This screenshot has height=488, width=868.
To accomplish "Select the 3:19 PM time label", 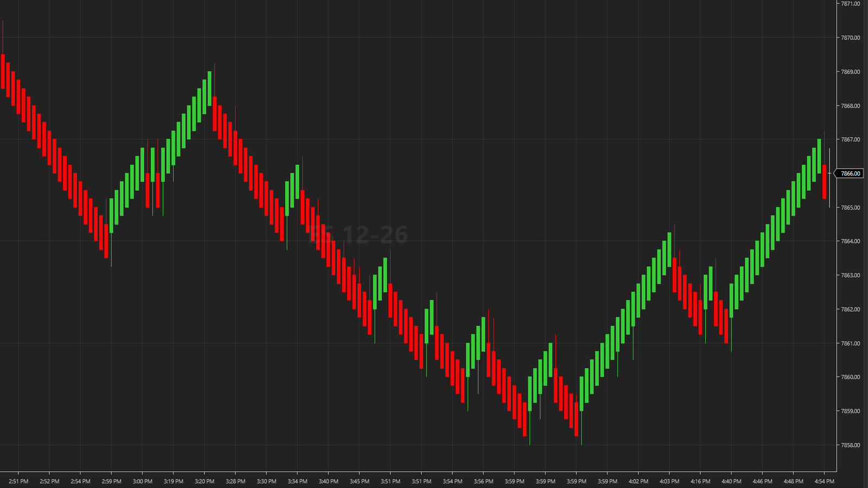I will (174, 481).
